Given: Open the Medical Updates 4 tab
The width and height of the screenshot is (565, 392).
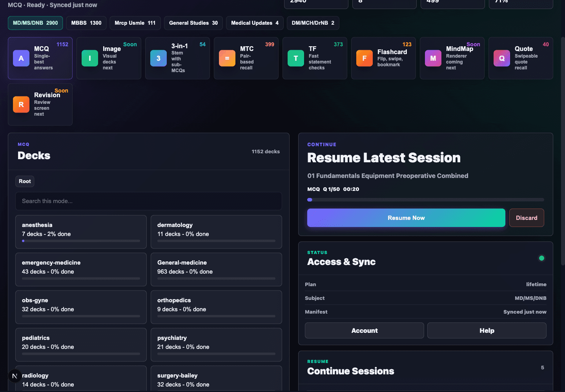Looking at the screenshot, I should coord(255,23).
